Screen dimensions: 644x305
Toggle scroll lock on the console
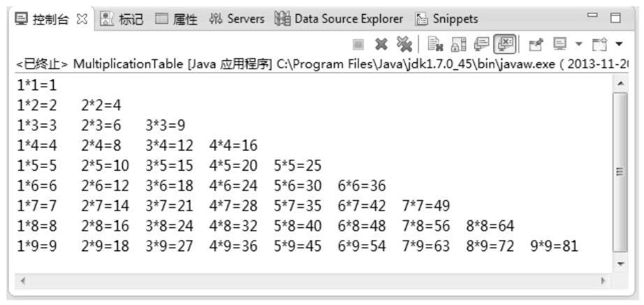point(458,45)
